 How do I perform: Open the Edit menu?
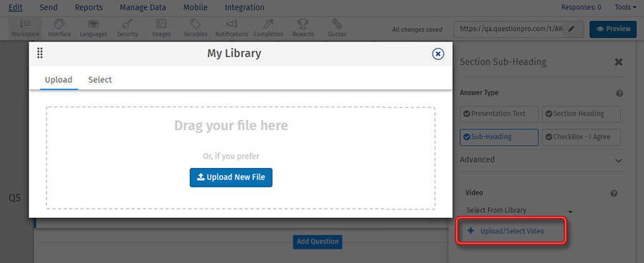coord(16,7)
